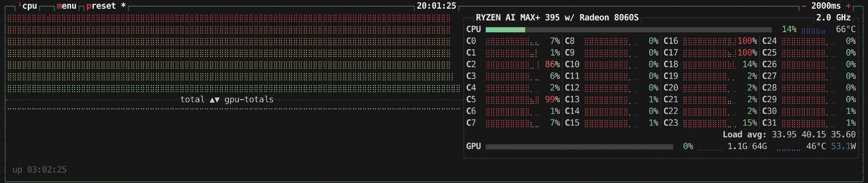Click the uptime display at bottom left

39,170
